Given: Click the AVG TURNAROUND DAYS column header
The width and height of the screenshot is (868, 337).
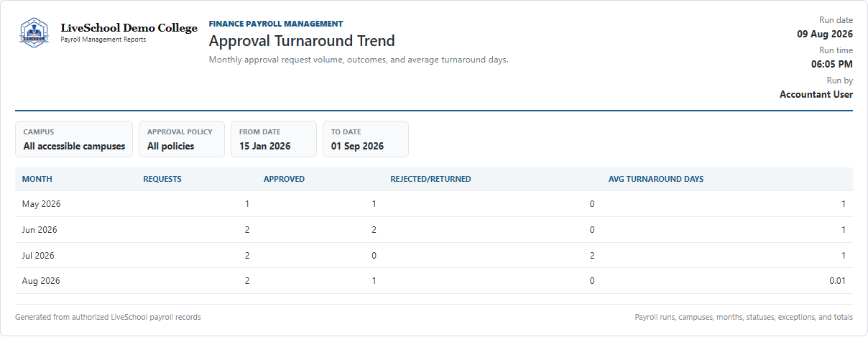Looking at the screenshot, I should pyautogui.click(x=656, y=179).
